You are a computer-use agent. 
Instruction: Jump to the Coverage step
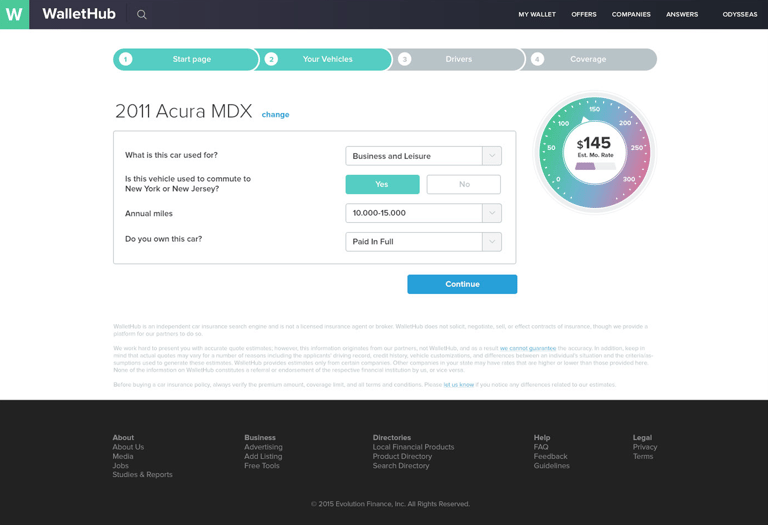pos(589,59)
